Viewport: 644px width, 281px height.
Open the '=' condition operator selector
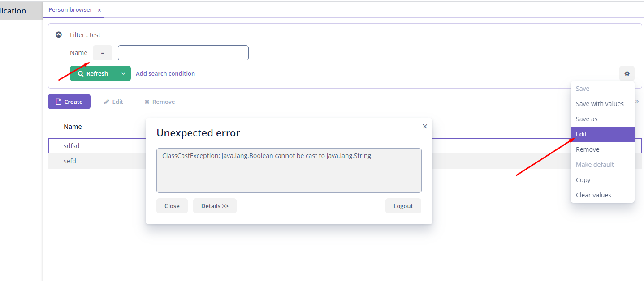[102, 52]
